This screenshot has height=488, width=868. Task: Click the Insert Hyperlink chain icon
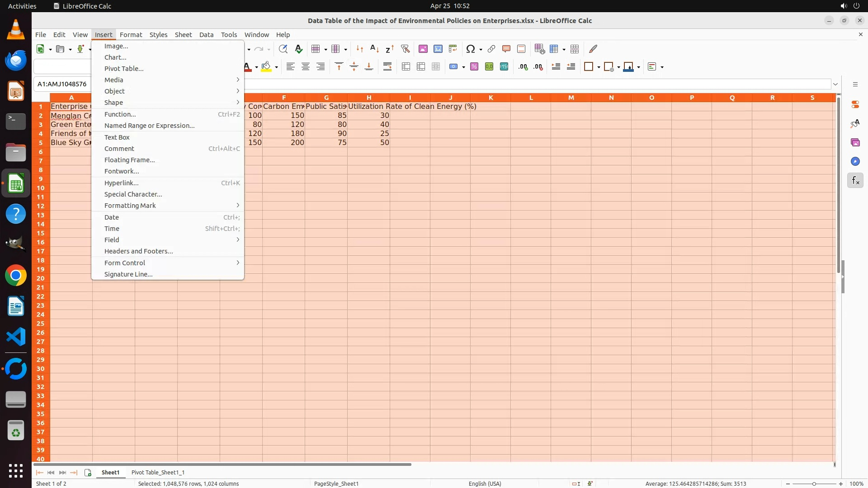[491, 49]
